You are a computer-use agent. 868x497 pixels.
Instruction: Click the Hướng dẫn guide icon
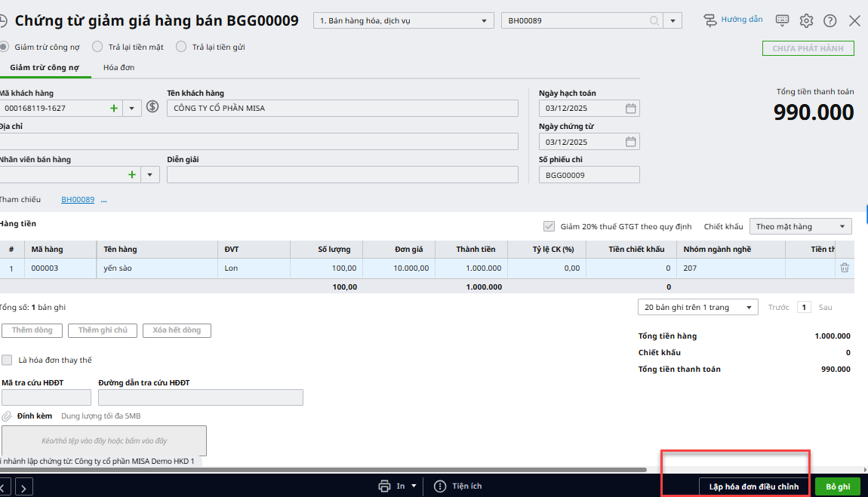point(709,20)
